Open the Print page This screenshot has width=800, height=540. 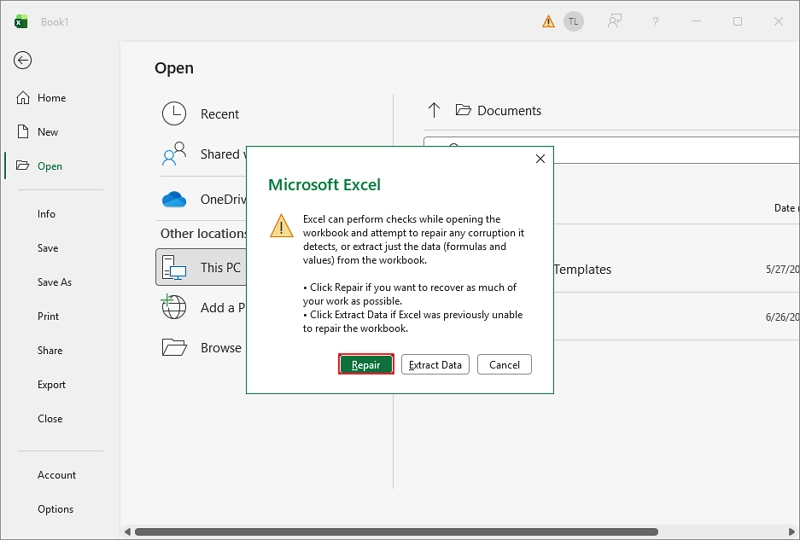(x=48, y=316)
